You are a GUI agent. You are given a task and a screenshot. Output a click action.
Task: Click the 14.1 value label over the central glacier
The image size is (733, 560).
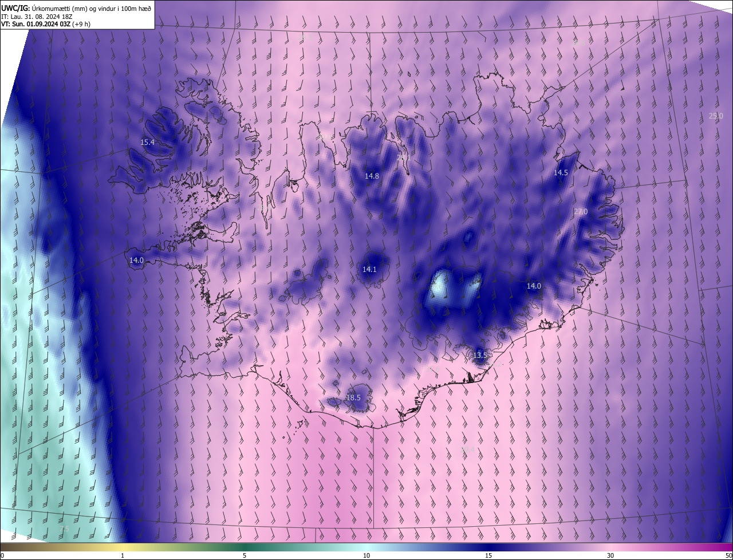click(x=369, y=269)
